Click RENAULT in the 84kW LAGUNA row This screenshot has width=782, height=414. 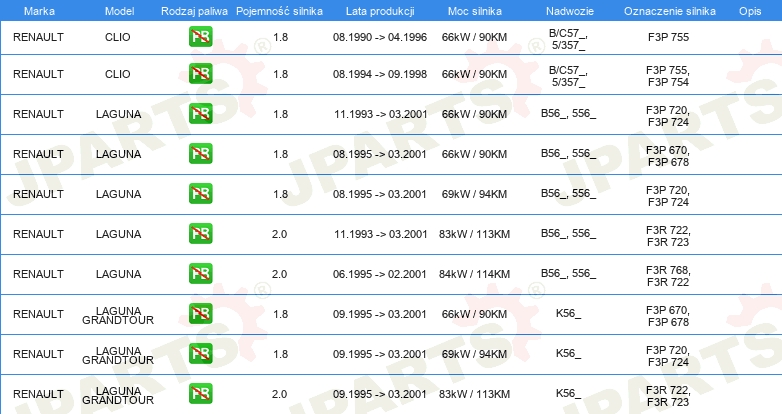click(38, 274)
